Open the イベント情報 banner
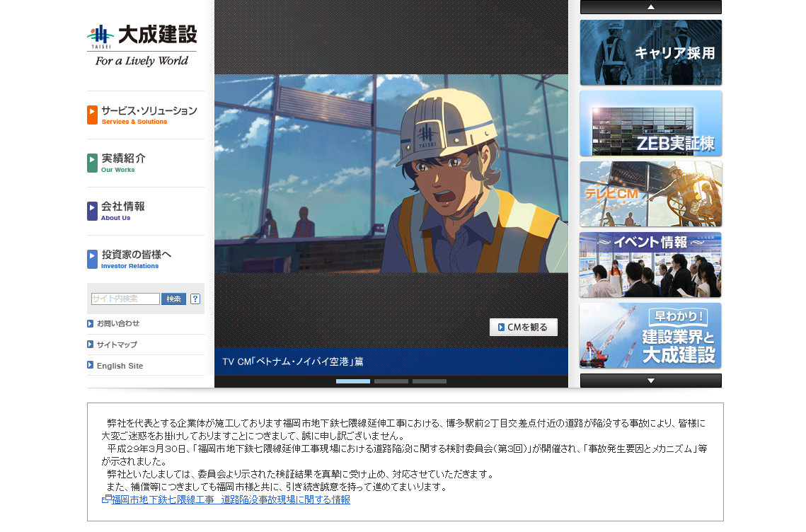 tap(651, 265)
